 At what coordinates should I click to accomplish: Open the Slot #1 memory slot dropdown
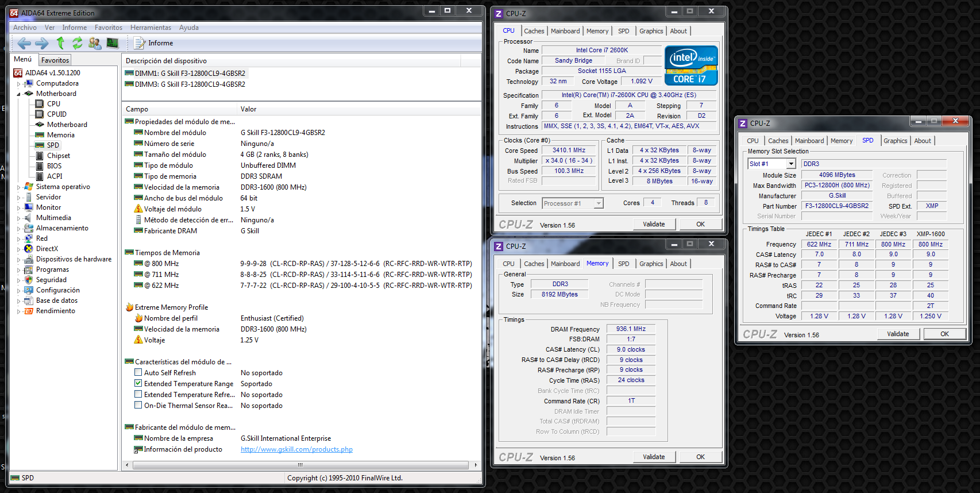click(791, 164)
